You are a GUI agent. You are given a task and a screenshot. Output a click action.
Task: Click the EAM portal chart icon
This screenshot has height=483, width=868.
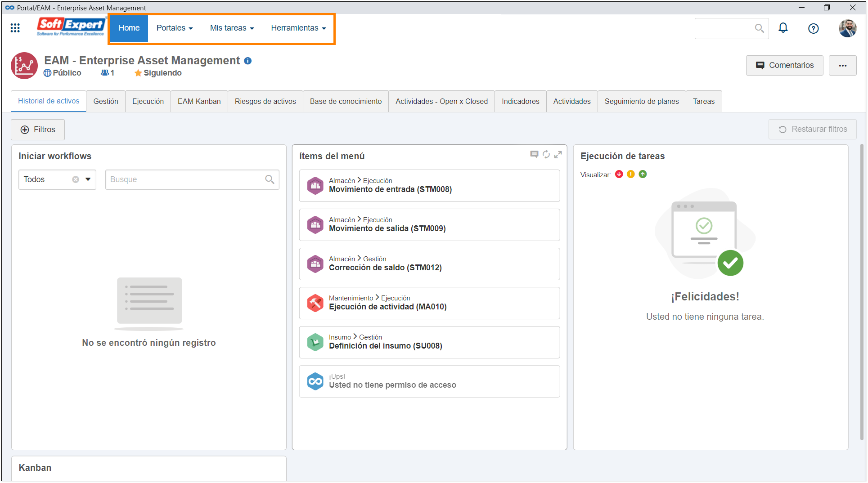(x=24, y=66)
